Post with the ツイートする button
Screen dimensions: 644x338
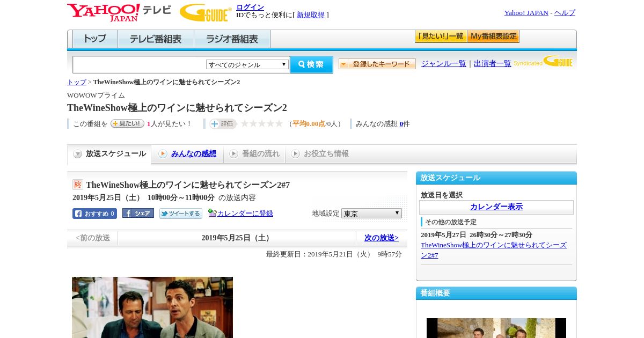181,214
